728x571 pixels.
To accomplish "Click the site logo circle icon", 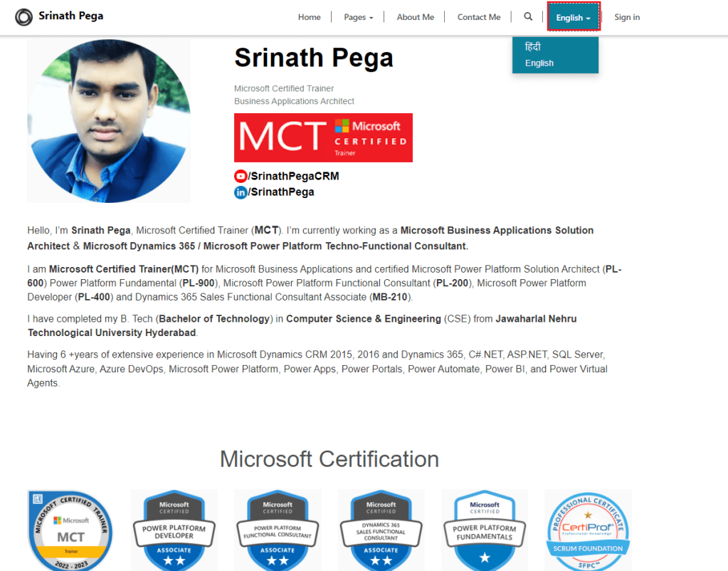I will tap(23, 17).
